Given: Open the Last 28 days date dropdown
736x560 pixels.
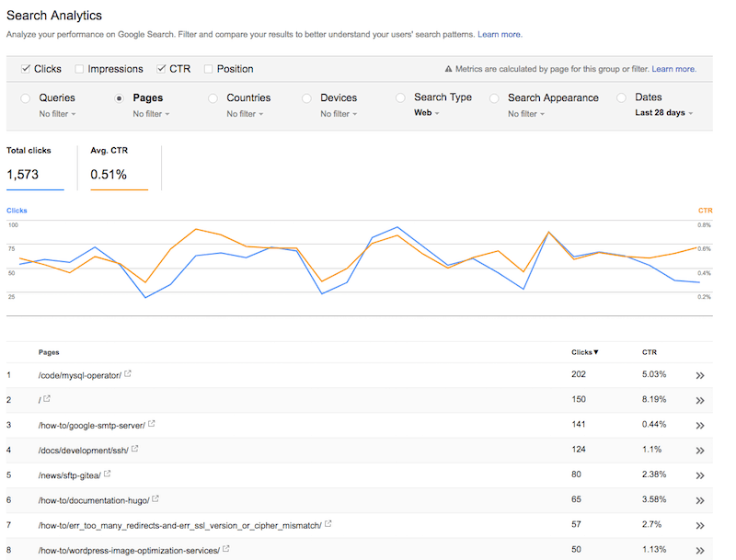Looking at the screenshot, I should tap(663, 113).
